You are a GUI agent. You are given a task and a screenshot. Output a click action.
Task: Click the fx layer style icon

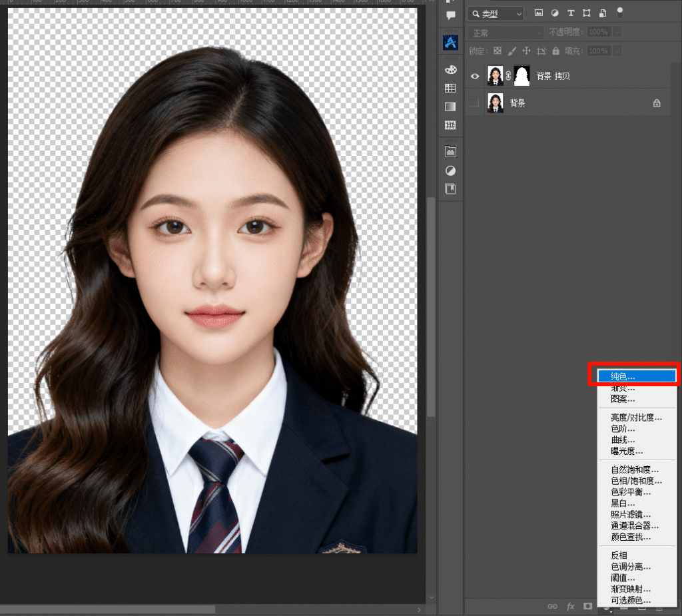(x=570, y=607)
